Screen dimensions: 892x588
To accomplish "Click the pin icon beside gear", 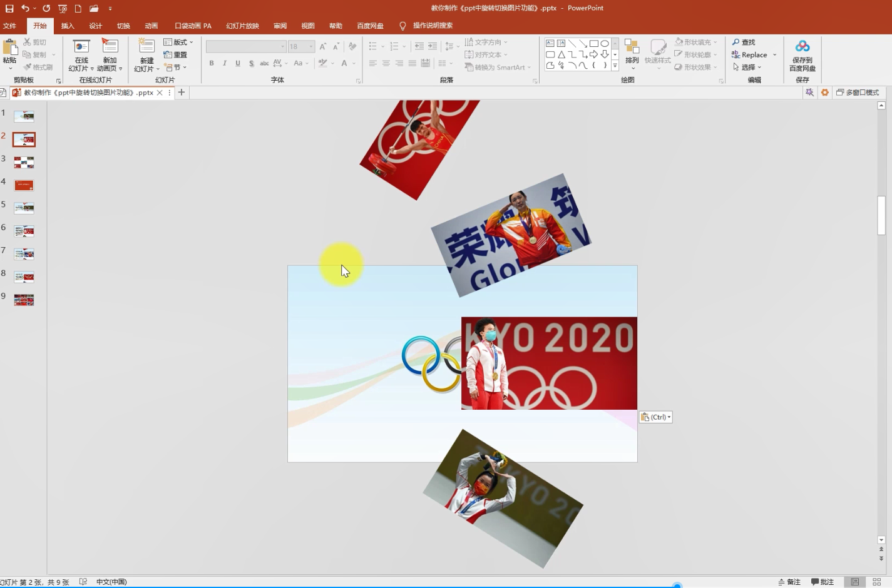I will [809, 93].
